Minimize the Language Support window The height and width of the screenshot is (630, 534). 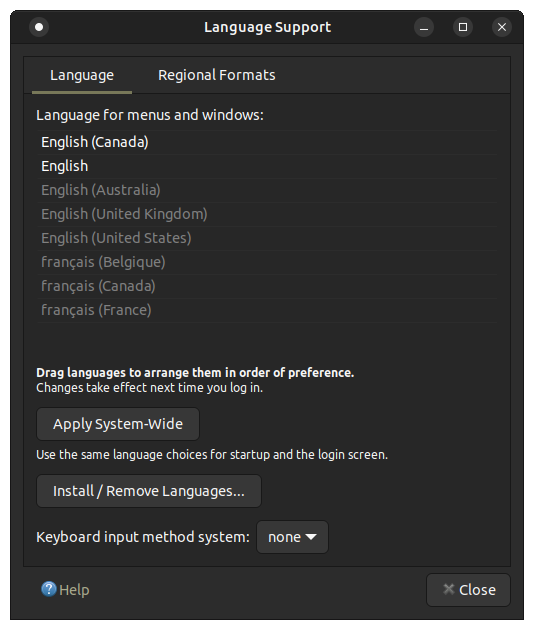click(x=424, y=27)
